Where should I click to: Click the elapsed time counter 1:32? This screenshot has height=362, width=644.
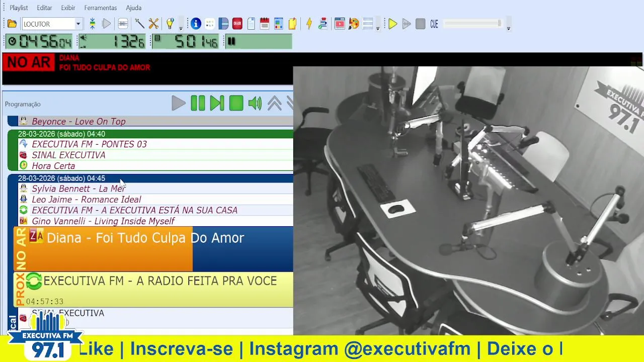[112, 42]
